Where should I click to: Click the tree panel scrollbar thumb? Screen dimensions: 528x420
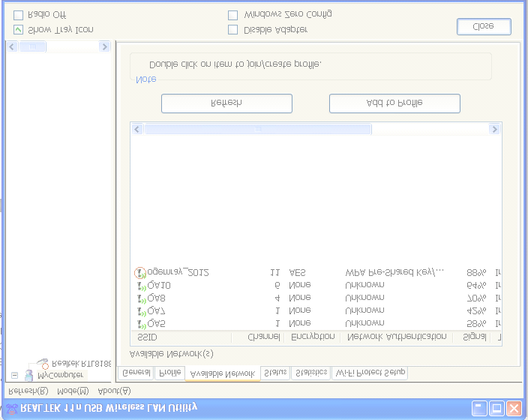click(32, 46)
